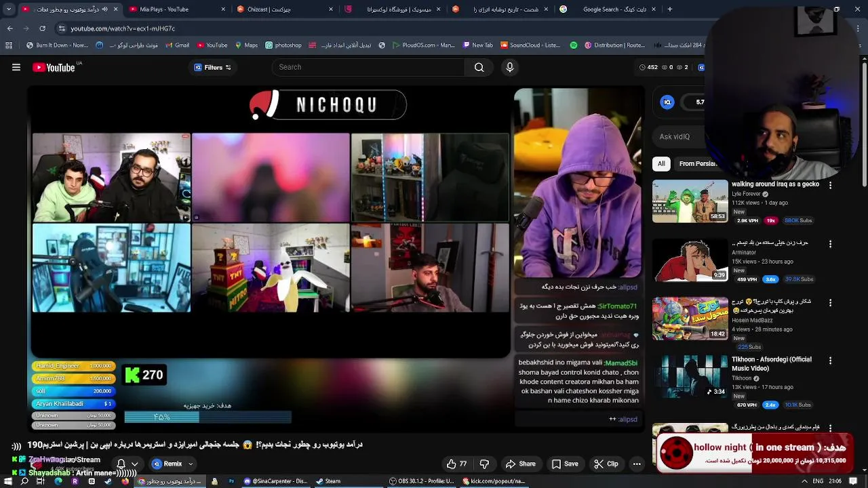Open the vidIQ Filters button
This screenshot has width=868, height=488.
[212, 67]
